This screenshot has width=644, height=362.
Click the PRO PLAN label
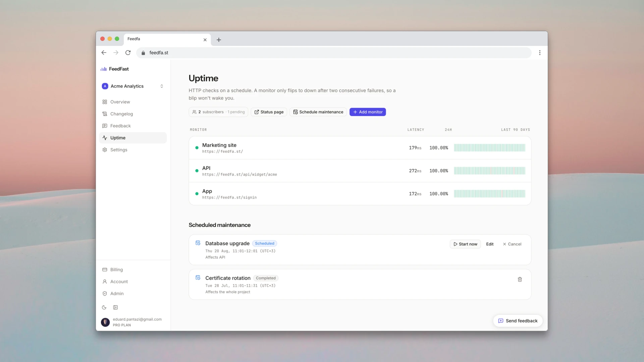(x=122, y=325)
